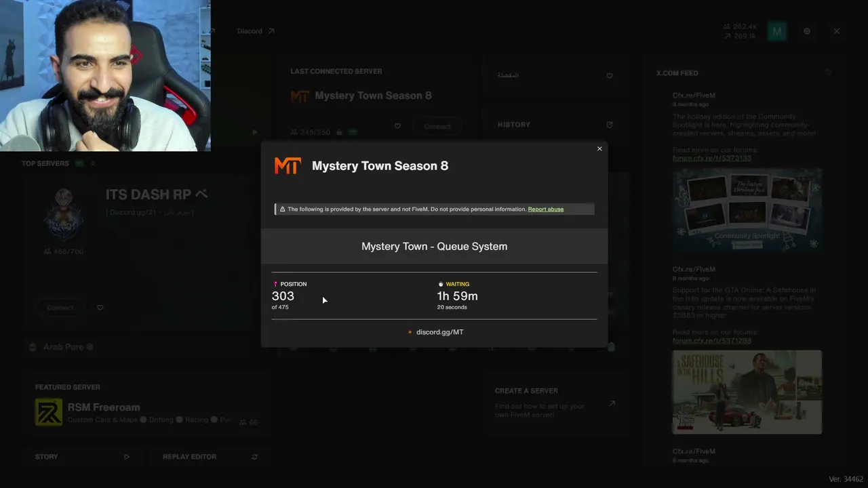The width and height of the screenshot is (868, 488).
Task: Click the Arab Pure server icon
Action: point(33,347)
